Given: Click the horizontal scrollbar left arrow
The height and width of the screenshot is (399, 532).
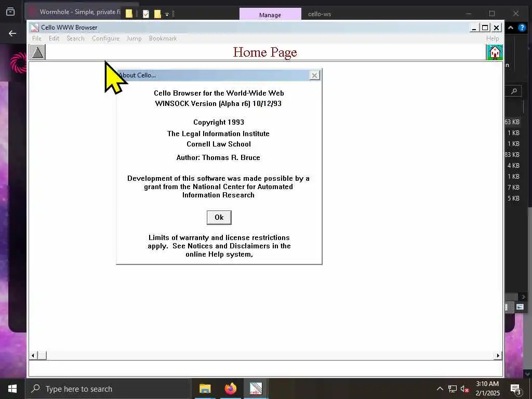Looking at the screenshot, I should click(33, 355).
